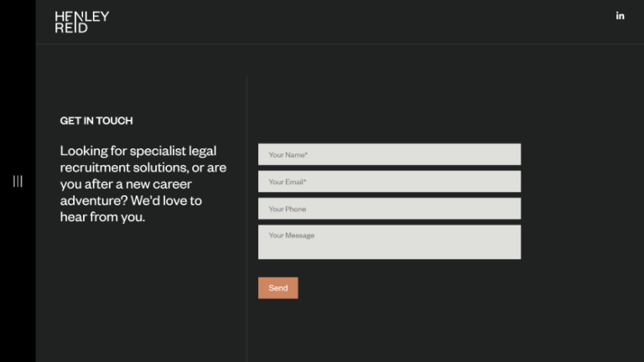Click the GET IN TOUCH heading

[x=96, y=121]
